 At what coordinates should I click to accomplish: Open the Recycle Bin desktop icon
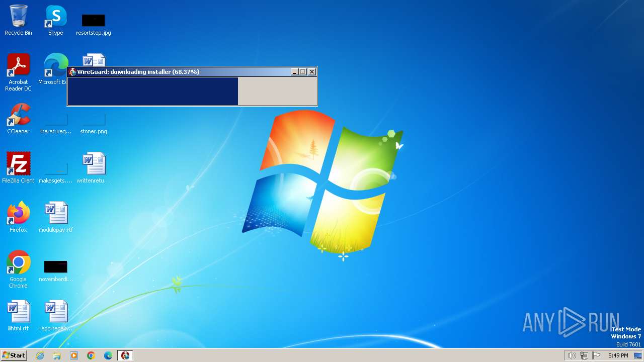(x=18, y=20)
